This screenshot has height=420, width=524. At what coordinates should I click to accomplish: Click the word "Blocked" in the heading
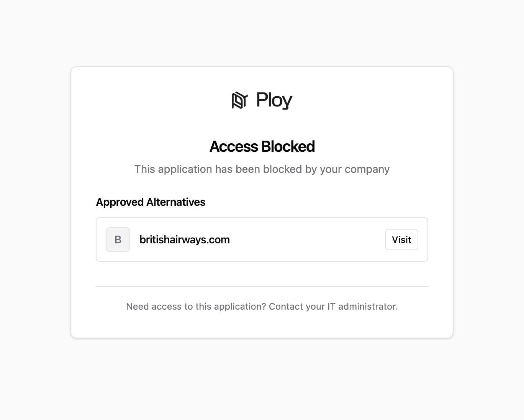pyautogui.click(x=288, y=147)
